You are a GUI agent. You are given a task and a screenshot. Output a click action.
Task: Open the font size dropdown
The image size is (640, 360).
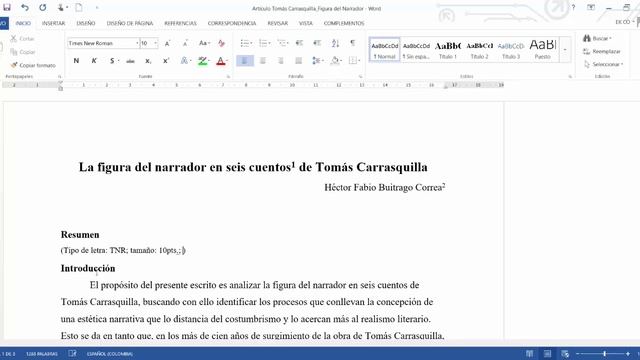(155, 43)
